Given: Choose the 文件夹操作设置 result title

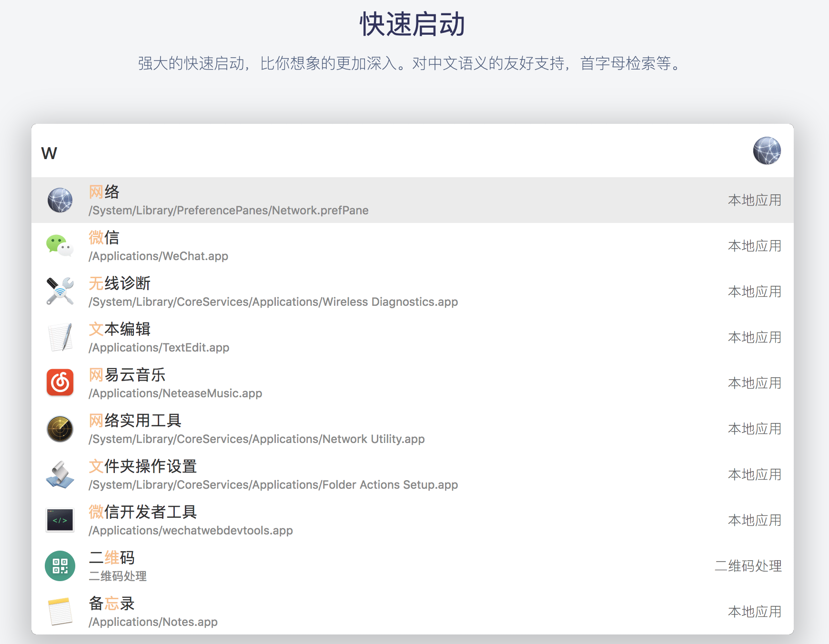Looking at the screenshot, I should [143, 466].
